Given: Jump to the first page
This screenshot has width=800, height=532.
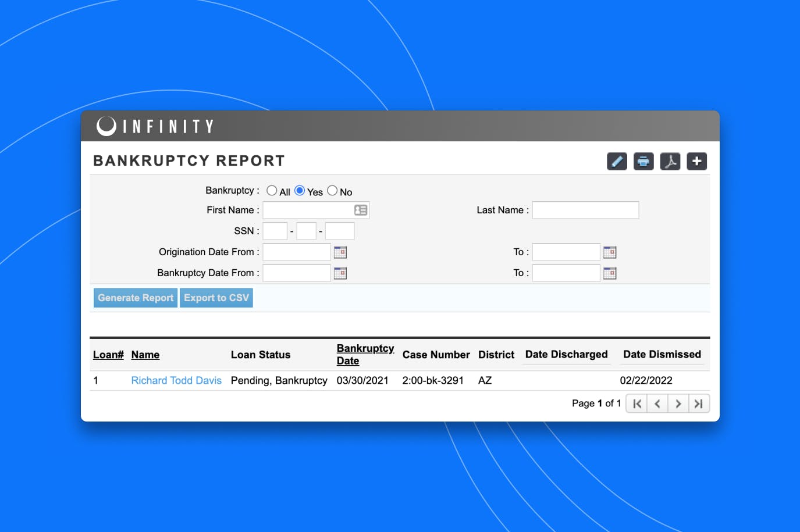Looking at the screenshot, I should (636, 403).
